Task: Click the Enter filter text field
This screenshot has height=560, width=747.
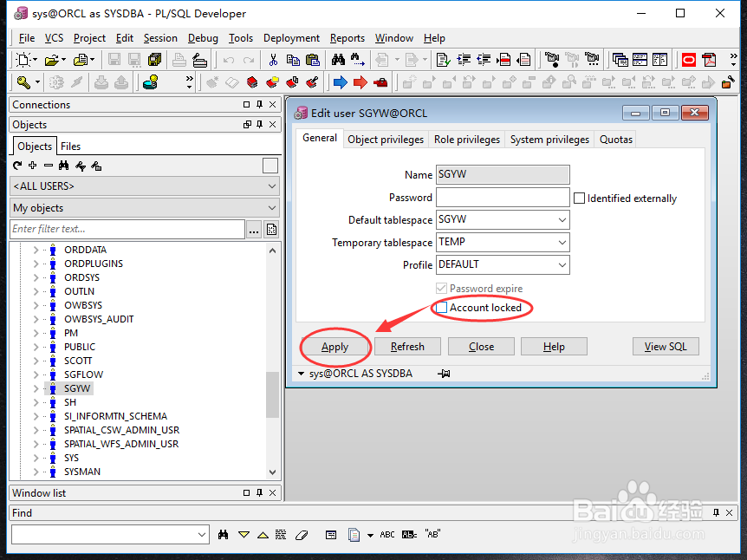Action: click(x=127, y=229)
